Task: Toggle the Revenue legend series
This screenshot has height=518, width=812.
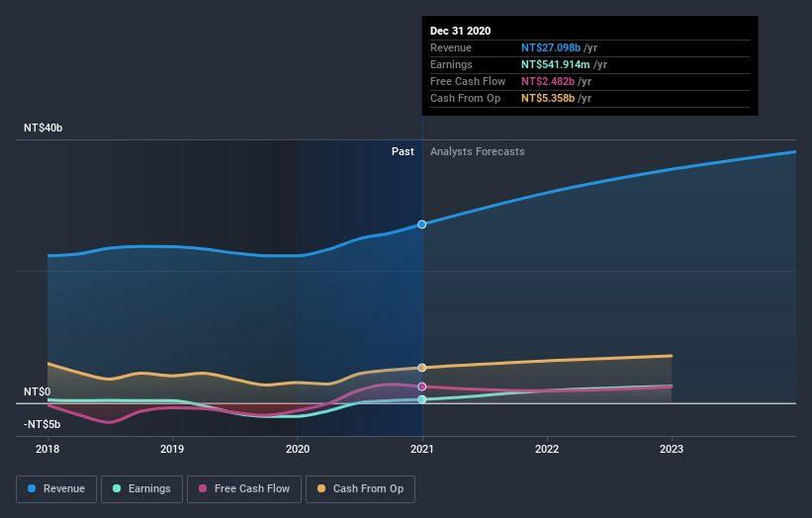Action: click(x=56, y=489)
